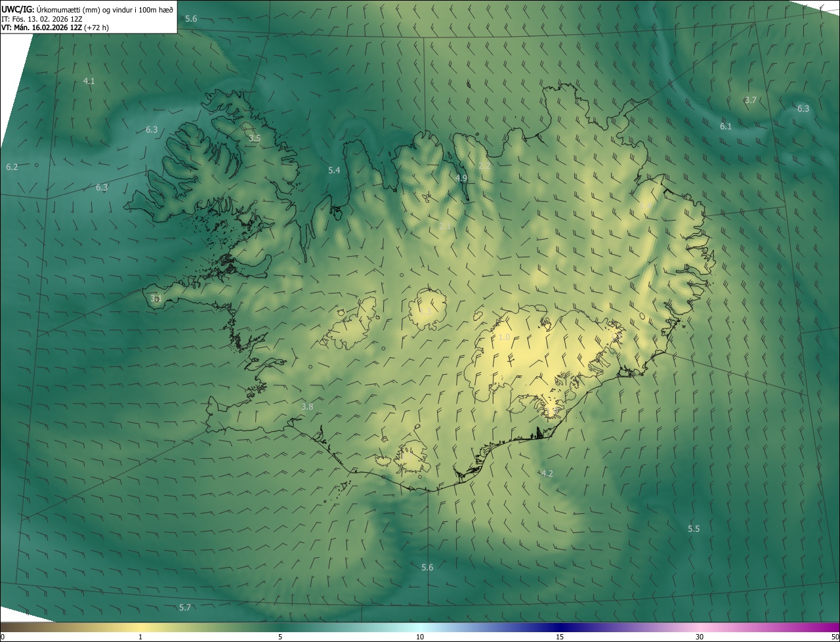Click the 3.8 value label on the map

307,407
